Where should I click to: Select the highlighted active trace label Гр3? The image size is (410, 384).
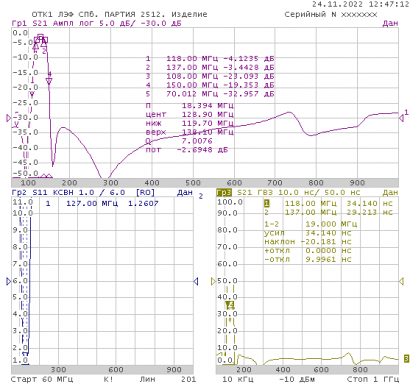coord(224,193)
